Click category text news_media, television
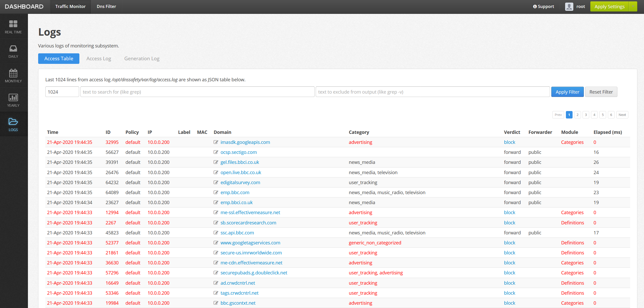 point(373,172)
